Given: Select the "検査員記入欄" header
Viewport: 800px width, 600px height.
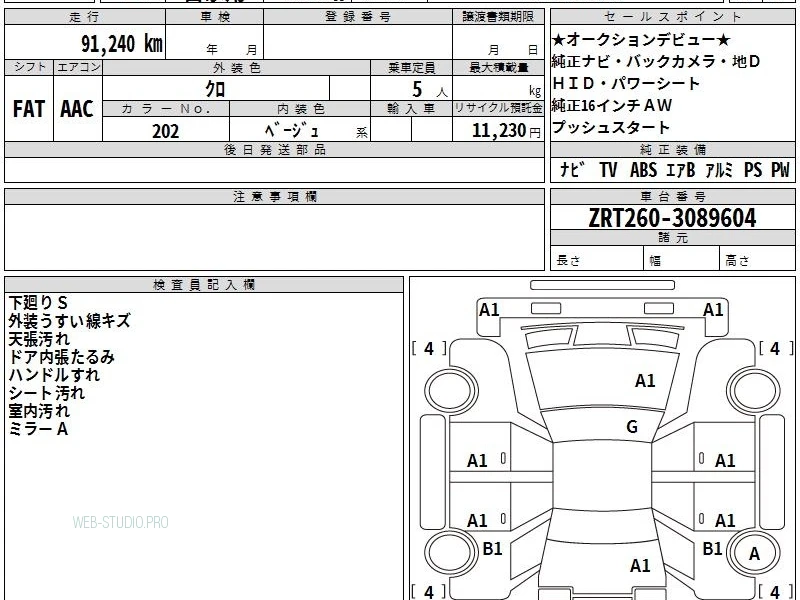Looking at the screenshot, I should [204, 285].
